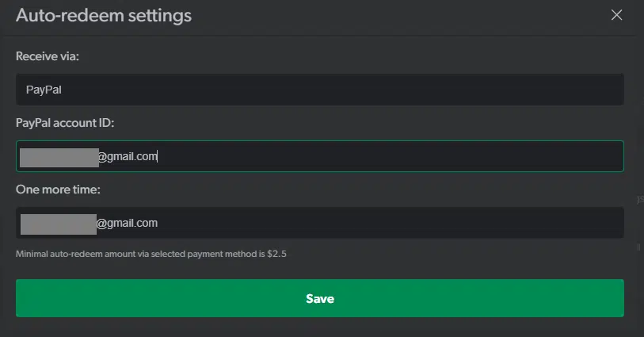This screenshot has height=337, width=644.
Task: Click the 'PayPal account ID:' label
Action: point(66,123)
